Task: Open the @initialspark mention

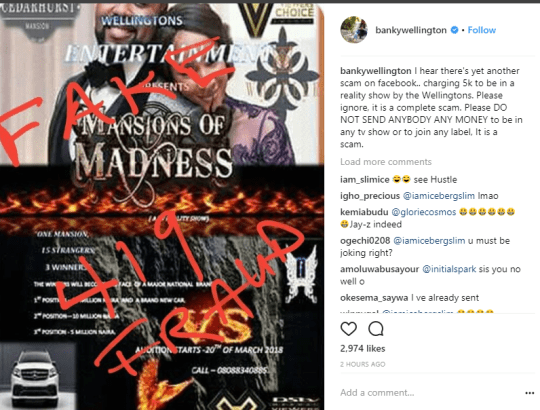Action: click(449, 269)
